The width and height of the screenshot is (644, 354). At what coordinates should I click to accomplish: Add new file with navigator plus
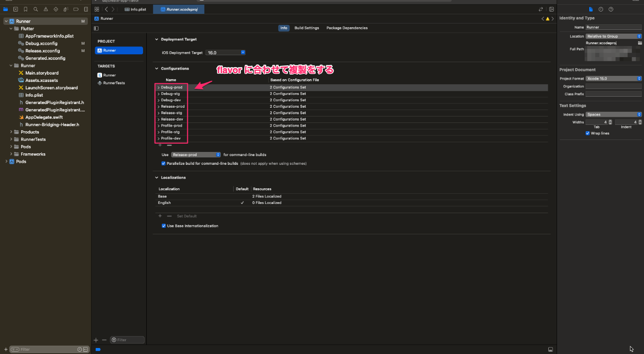[6, 349]
